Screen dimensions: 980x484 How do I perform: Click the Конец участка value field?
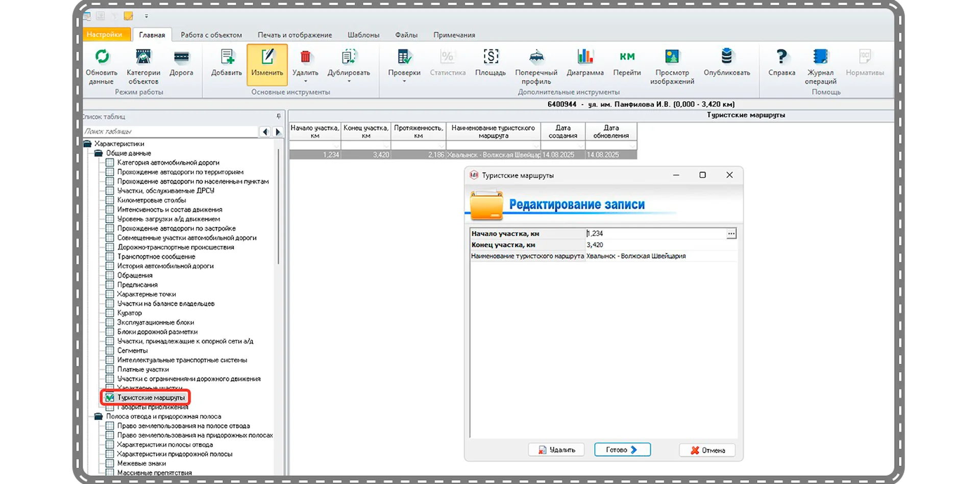click(x=660, y=245)
